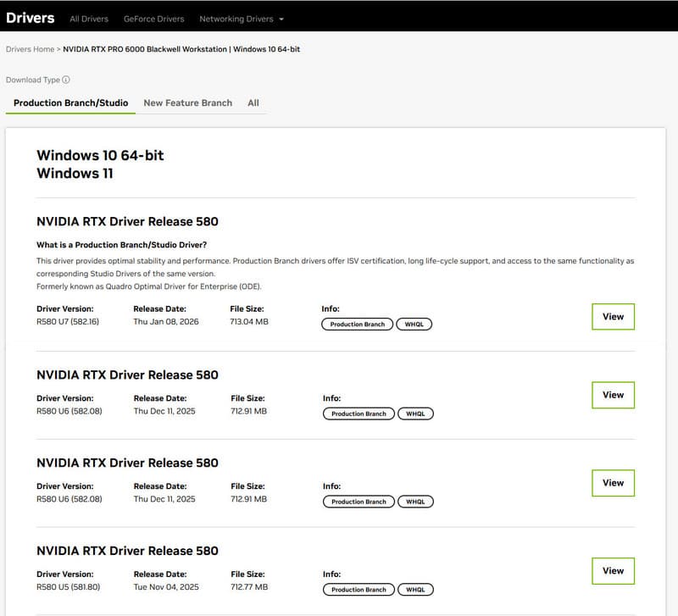This screenshot has width=678, height=616.
Task: Click the Production Branch badge for driver 582.16
Action: 357,325
